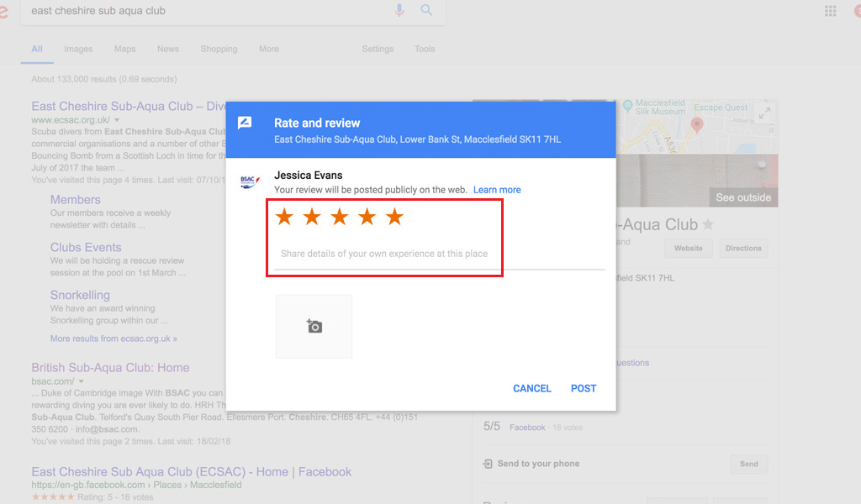
Task: Open East Cheshire Sub-Aqua Club result title
Action: (x=129, y=107)
